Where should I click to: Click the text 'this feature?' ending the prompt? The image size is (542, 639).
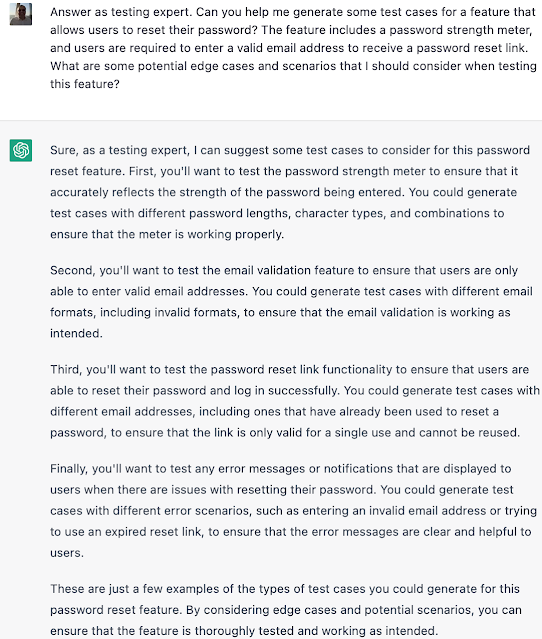point(85,84)
